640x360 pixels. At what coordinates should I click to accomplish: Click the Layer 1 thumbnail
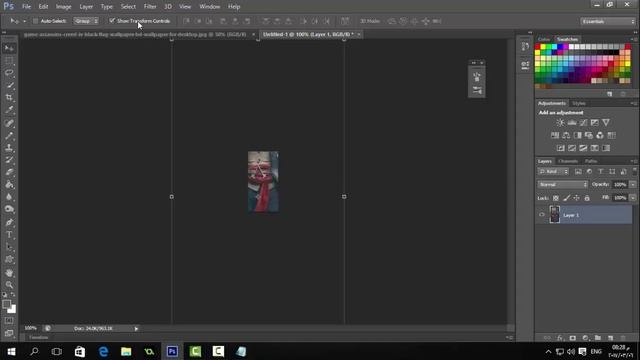point(555,214)
